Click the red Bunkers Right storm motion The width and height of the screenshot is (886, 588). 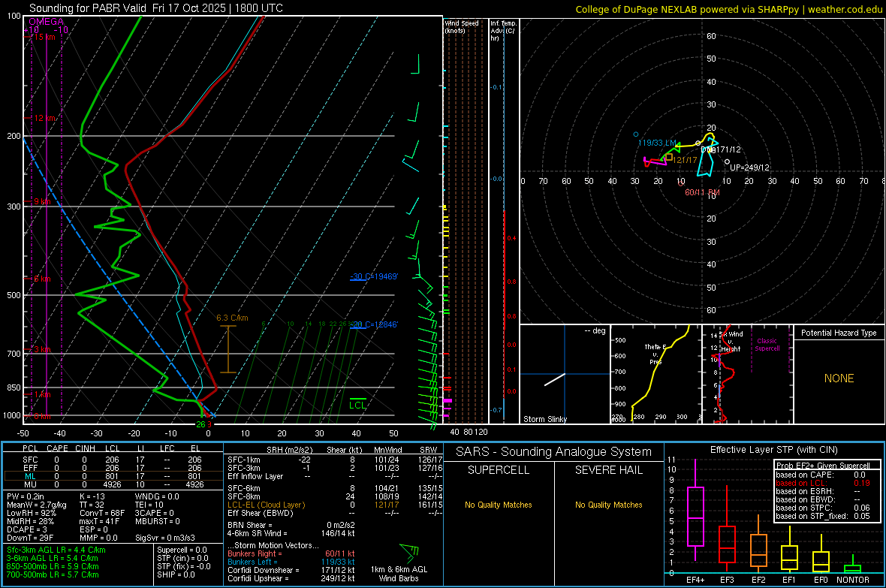point(291,553)
